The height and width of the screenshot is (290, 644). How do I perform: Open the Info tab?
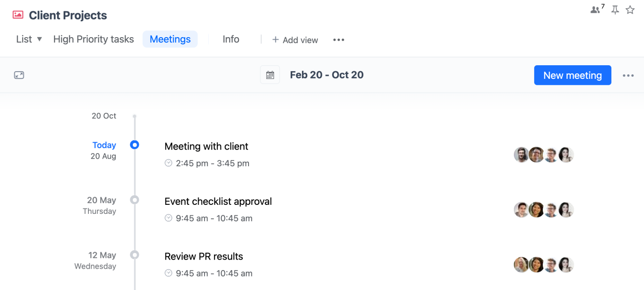231,39
